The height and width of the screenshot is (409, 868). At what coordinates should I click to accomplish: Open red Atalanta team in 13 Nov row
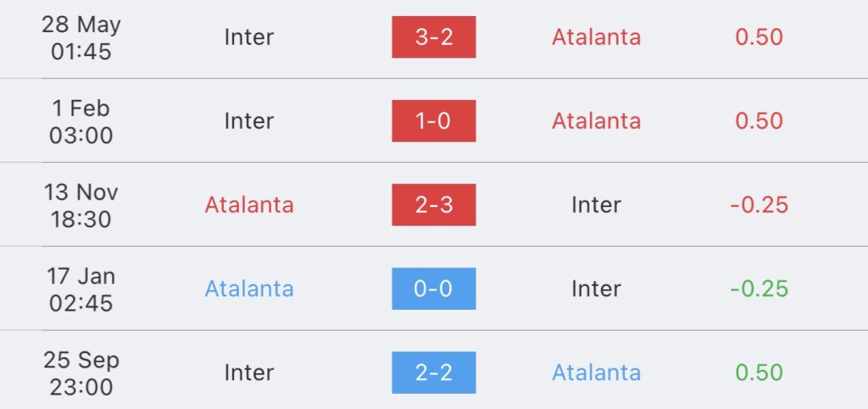coord(249,204)
